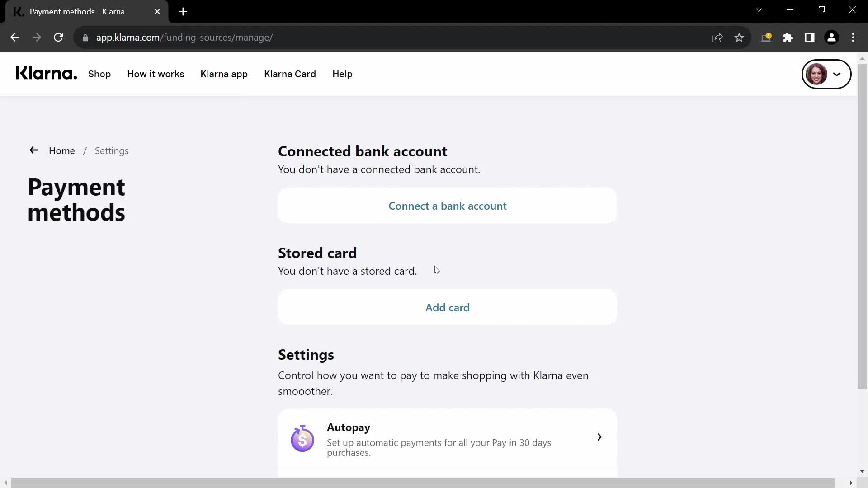Open a new tab
868x488 pixels.
point(183,12)
